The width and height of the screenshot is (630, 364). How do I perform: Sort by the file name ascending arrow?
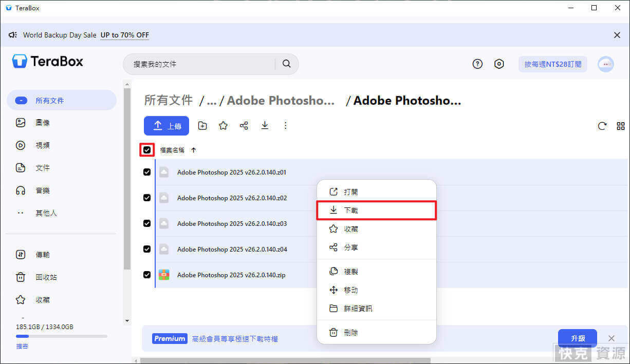193,150
